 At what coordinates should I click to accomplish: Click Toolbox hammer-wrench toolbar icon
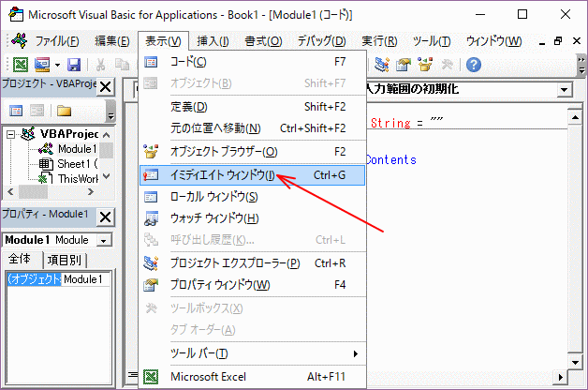(x=447, y=65)
